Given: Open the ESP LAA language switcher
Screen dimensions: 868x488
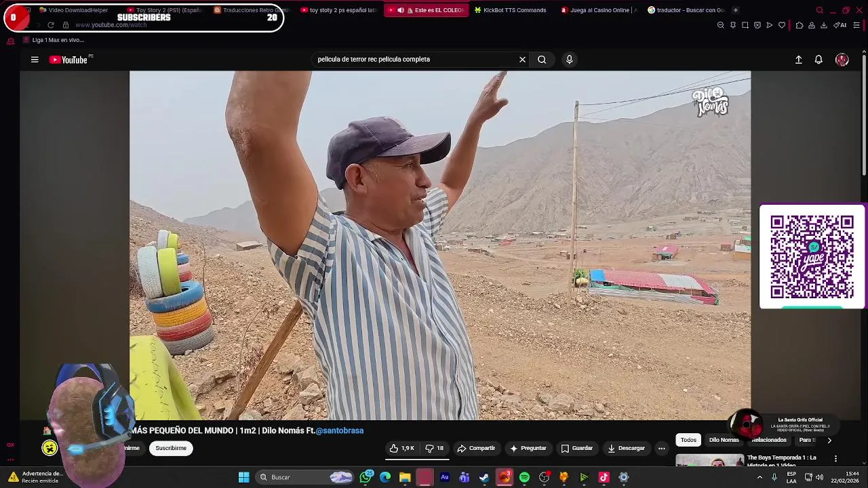Looking at the screenshot, I should 791,477.
